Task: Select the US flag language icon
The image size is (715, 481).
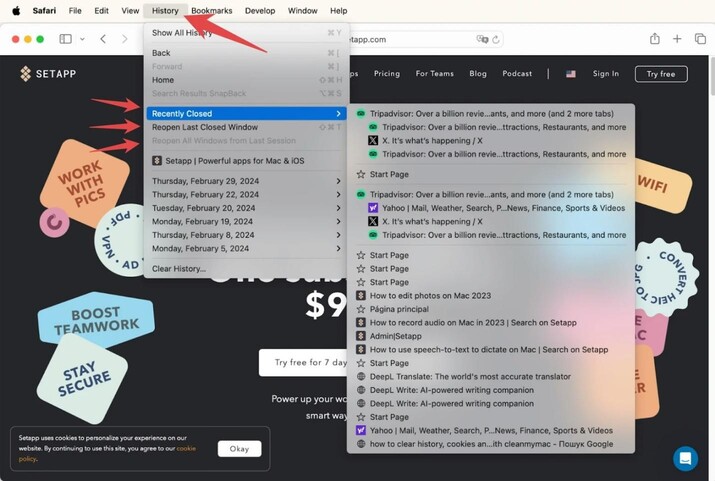Action: 570,74
